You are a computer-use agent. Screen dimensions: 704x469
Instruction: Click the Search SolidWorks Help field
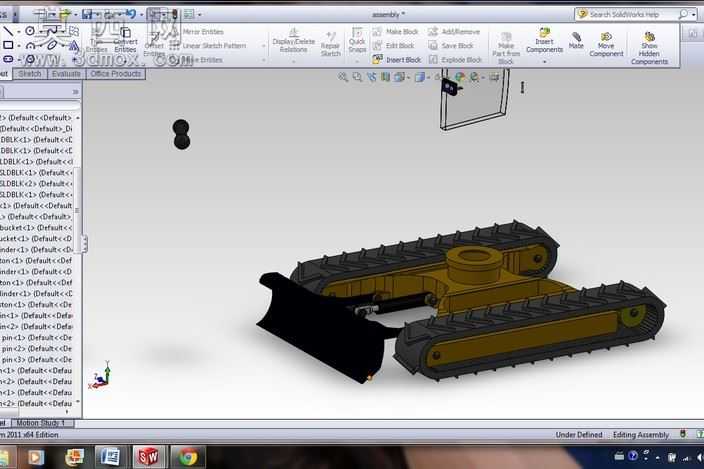coord(629,14)
